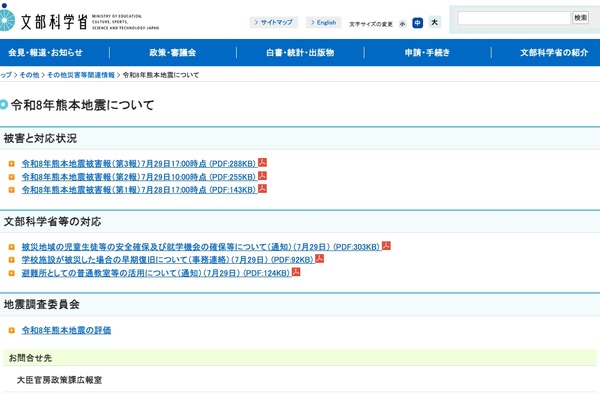Open 文部科学省の紹介 menu
Viewport: 600px width, 400px height.
tap(554, 53)
